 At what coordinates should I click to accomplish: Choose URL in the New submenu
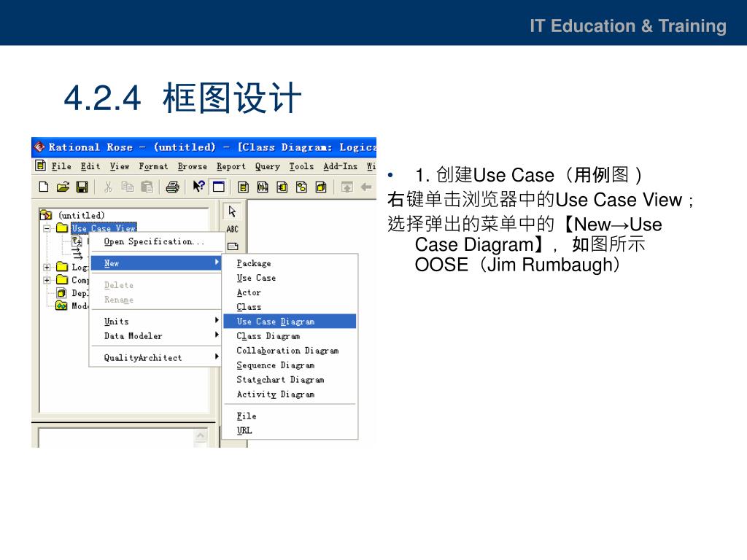click(x=290, y=430)
